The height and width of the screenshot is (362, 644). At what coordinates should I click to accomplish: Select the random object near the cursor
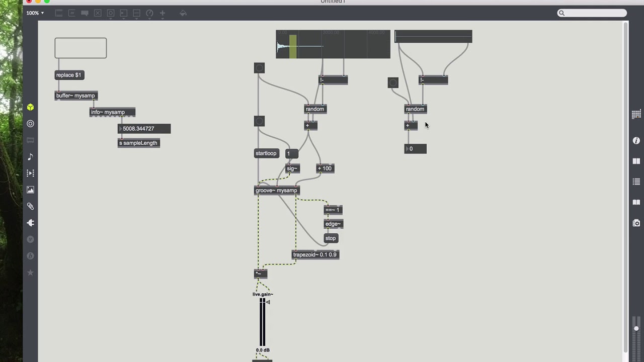[x=416, y=109]
